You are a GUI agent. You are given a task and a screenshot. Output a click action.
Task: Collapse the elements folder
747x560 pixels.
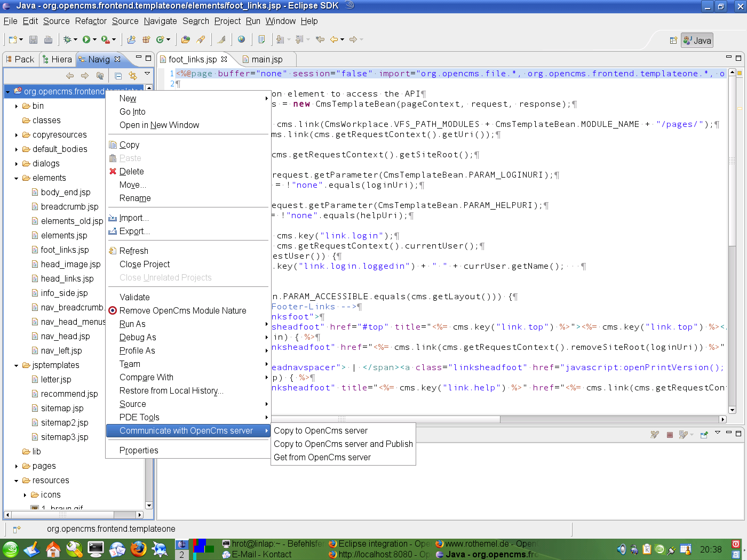point(17,178)
